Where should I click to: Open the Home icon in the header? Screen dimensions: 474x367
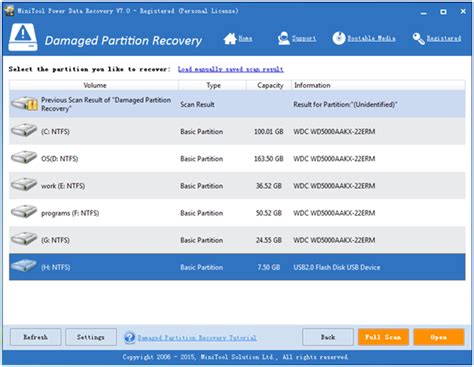click(230, 39)
